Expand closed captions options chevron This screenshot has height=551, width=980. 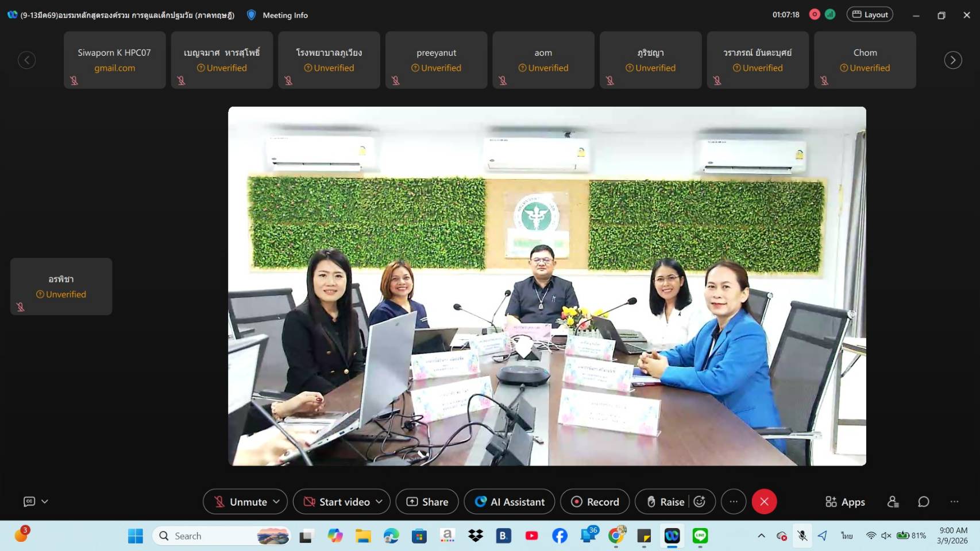coord(45,502)
